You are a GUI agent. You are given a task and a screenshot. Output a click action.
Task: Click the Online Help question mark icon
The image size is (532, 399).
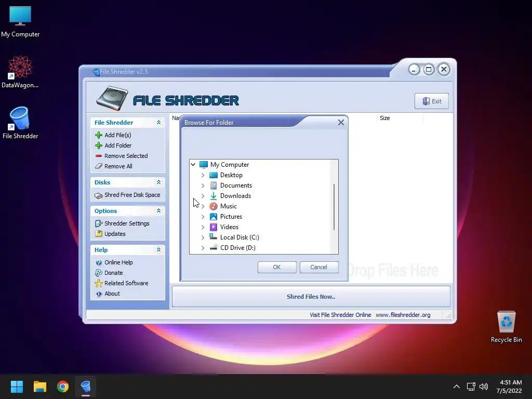click(x=99, y=262)
